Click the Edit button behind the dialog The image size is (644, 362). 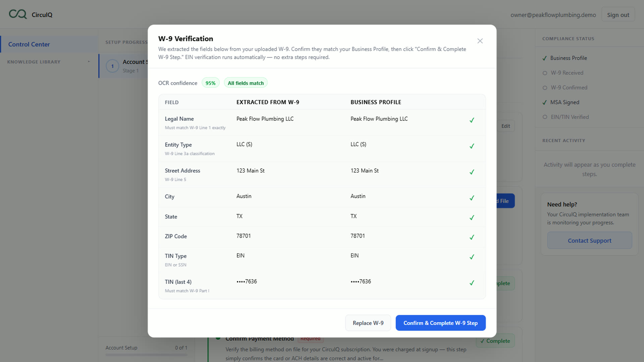[x=505, y=126]
